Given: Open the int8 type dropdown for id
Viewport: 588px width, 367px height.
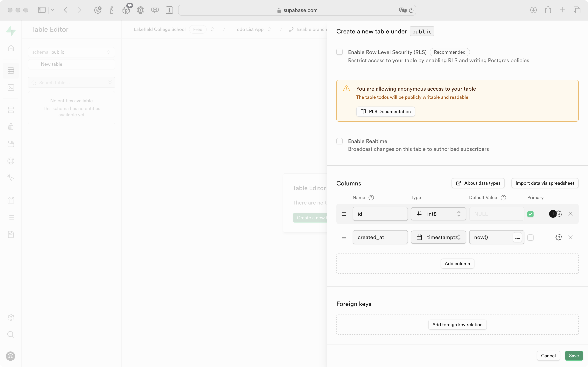Looking at the screenshot, I should [438, 214].
